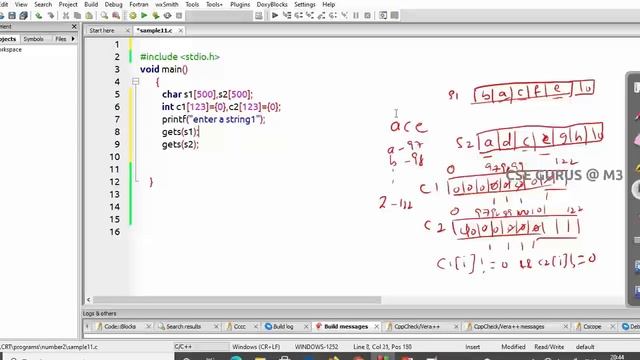Click the Build and run icon
Viewport: 640px width, 360px height.
156,16
